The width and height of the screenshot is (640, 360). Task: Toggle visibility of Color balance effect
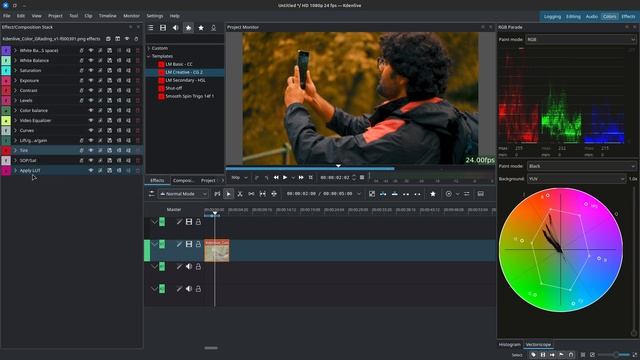coord(91,111)
